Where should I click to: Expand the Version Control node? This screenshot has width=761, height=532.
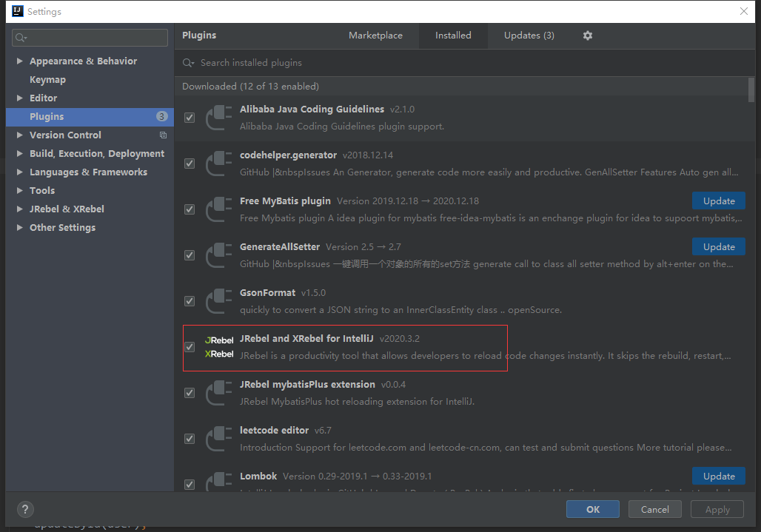coord(19,135)
